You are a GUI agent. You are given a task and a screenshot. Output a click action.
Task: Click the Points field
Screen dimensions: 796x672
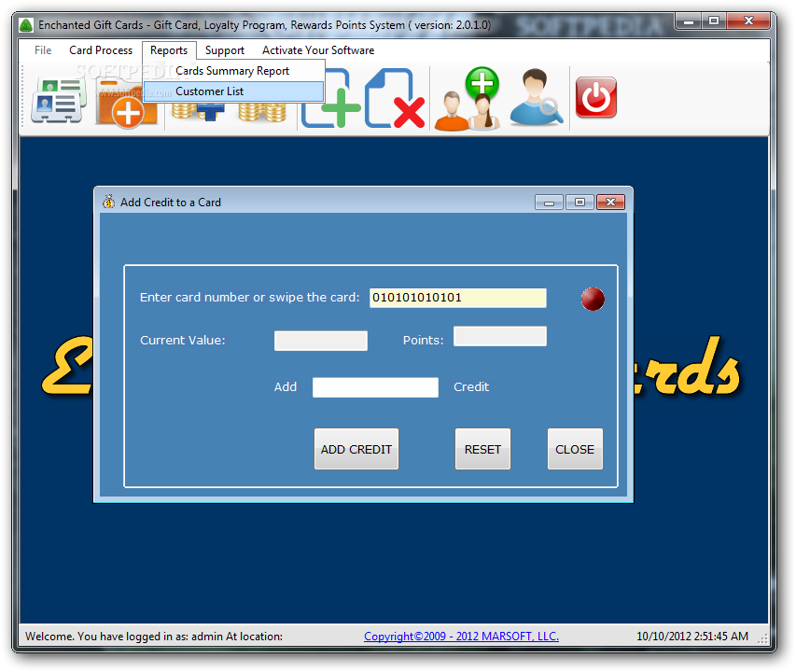pyautogui.click(x=500, y=336)
